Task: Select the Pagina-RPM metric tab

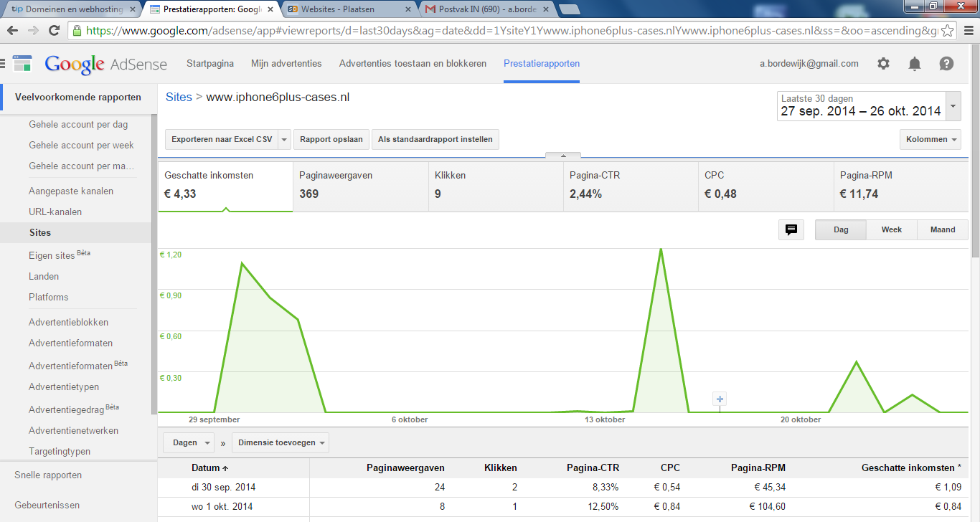Action: click(x=901, y=186)
